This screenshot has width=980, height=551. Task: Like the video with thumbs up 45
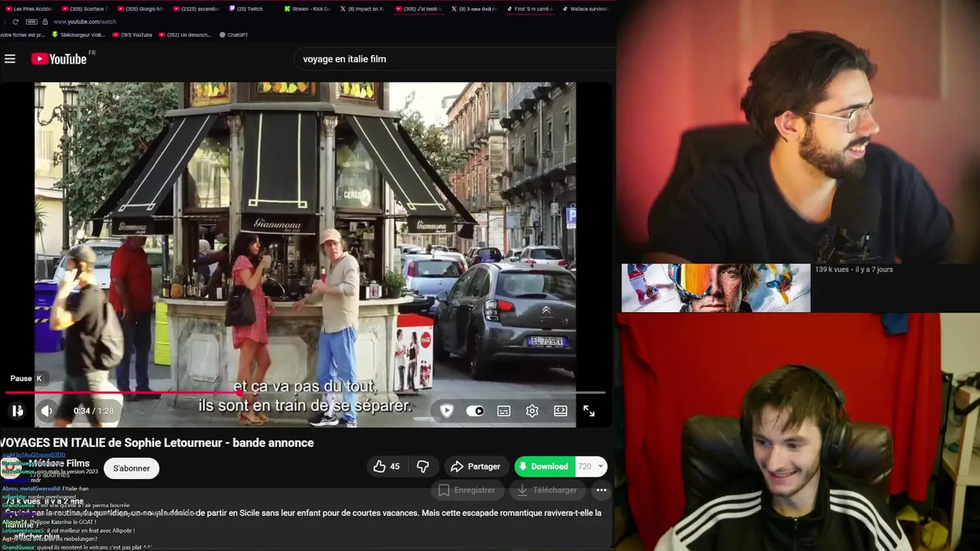[x=387, y=466]
